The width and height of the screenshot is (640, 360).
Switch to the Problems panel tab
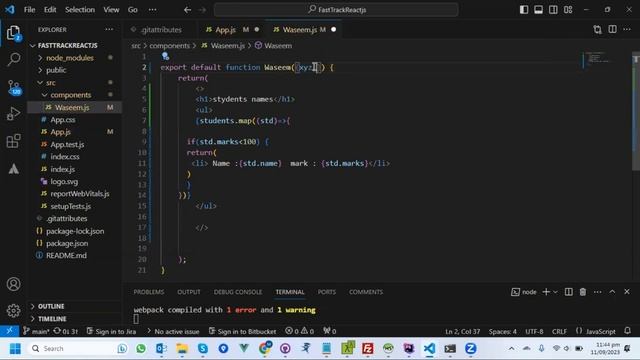pos(149,292)
